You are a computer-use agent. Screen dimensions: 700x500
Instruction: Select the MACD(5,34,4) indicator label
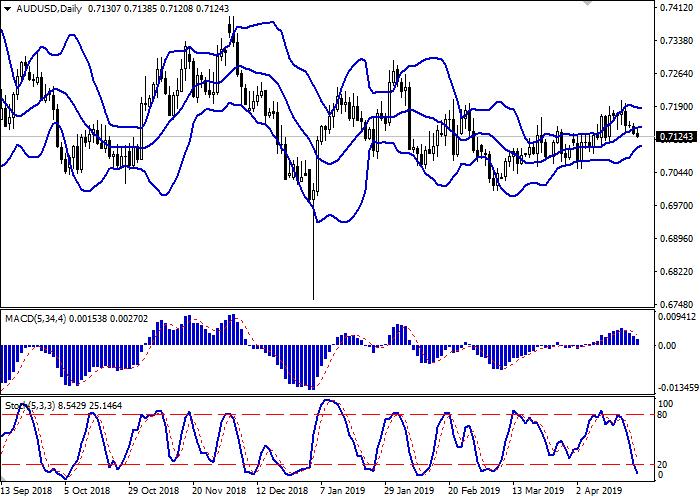[36, 319]
